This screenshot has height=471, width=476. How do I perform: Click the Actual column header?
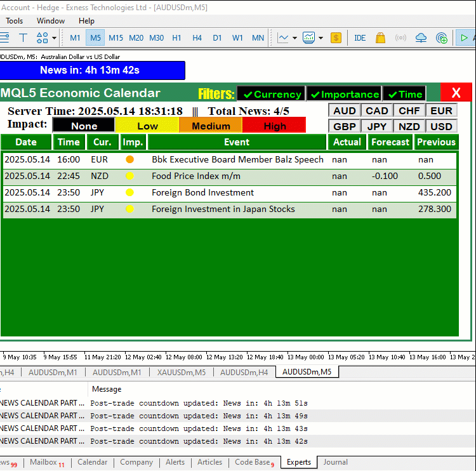[347, 142]
